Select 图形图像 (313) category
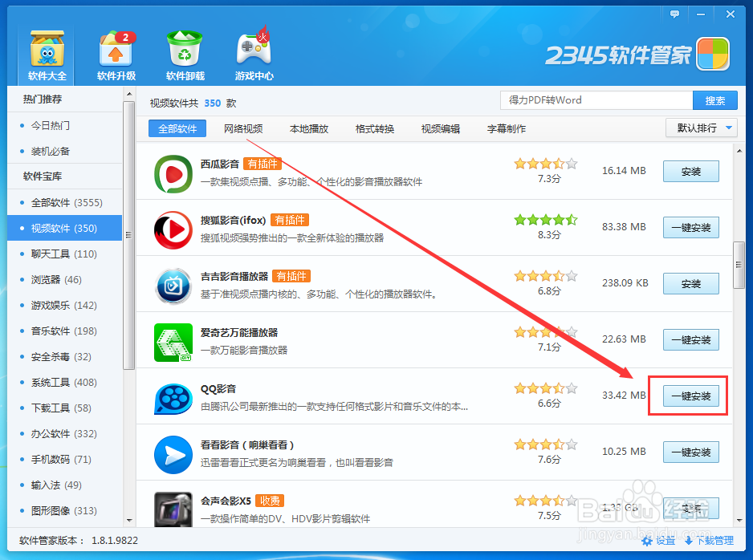Viewport: 753px width, 560px height. click(65, 510)
